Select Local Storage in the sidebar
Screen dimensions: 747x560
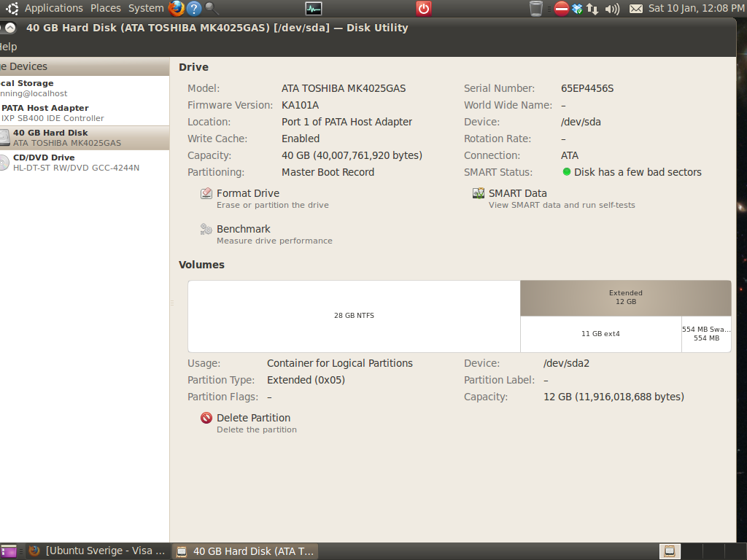pyautogui.click(x=85, y=88)
